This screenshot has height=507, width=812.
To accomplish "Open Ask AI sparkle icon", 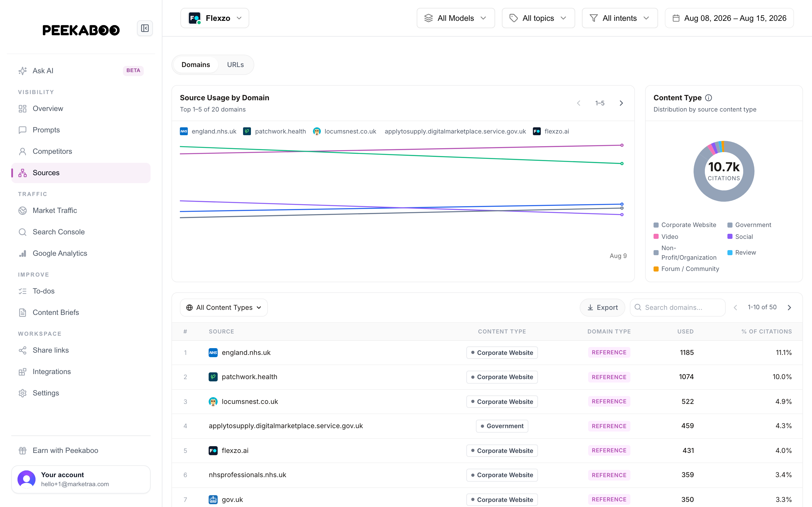I will tap(23, 71).
